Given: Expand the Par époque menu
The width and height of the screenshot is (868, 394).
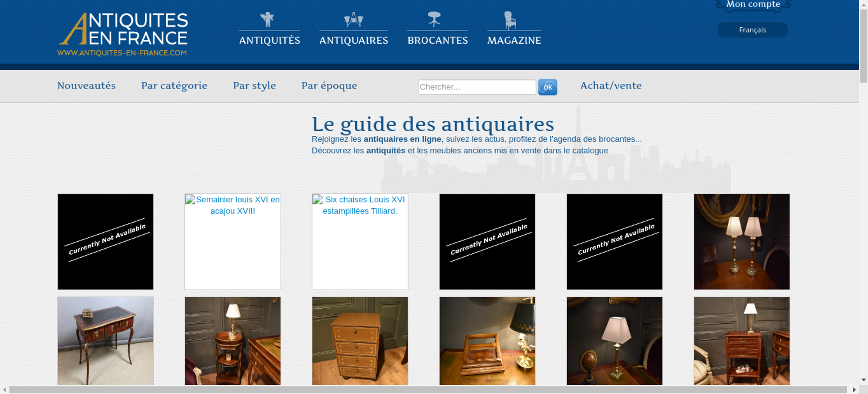Looking at the screenshot, I should [x=329, y=85].
